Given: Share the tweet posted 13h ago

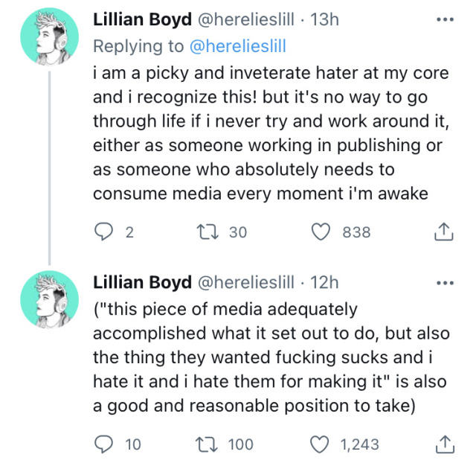Looking at the screenshot, I should (x=443, y=232).
